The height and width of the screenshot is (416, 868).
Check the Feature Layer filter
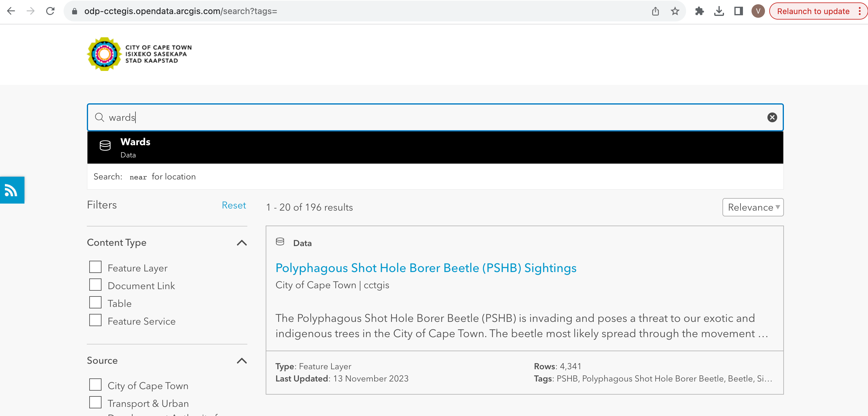(95, 267)
